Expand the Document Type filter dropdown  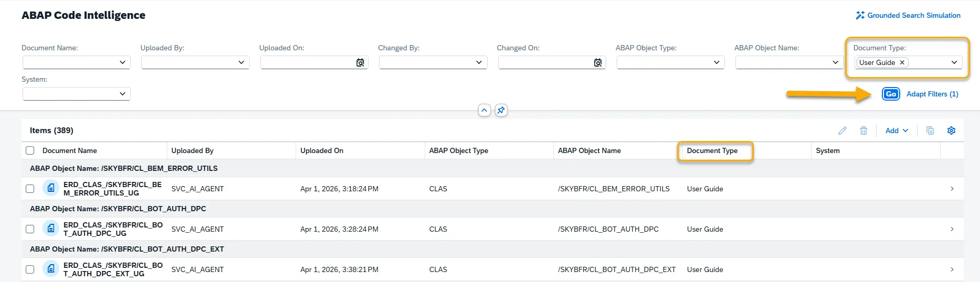(954, 62)
